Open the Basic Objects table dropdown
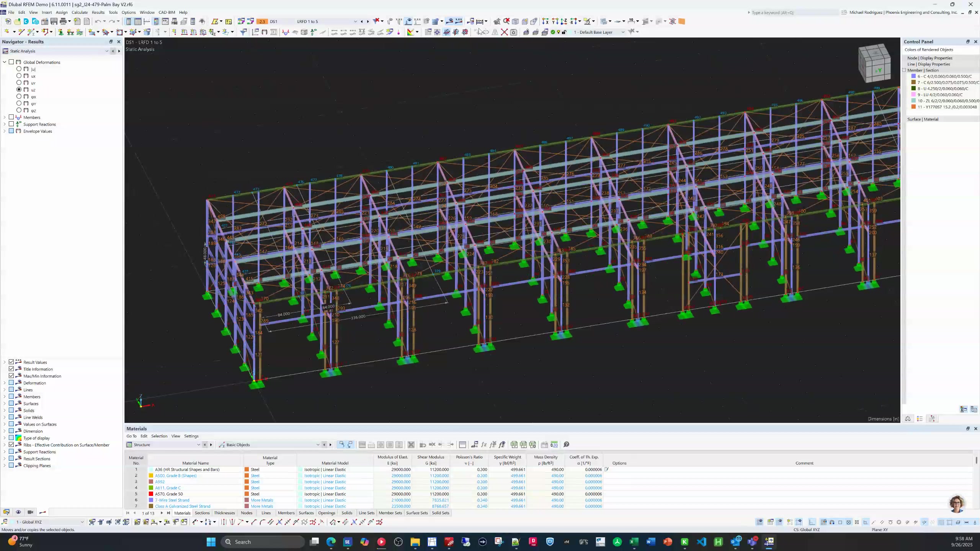 pos(318,445)
